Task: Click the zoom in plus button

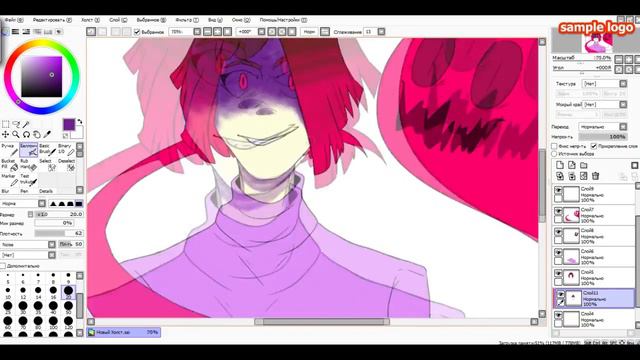Action: [x=218, y=31]
